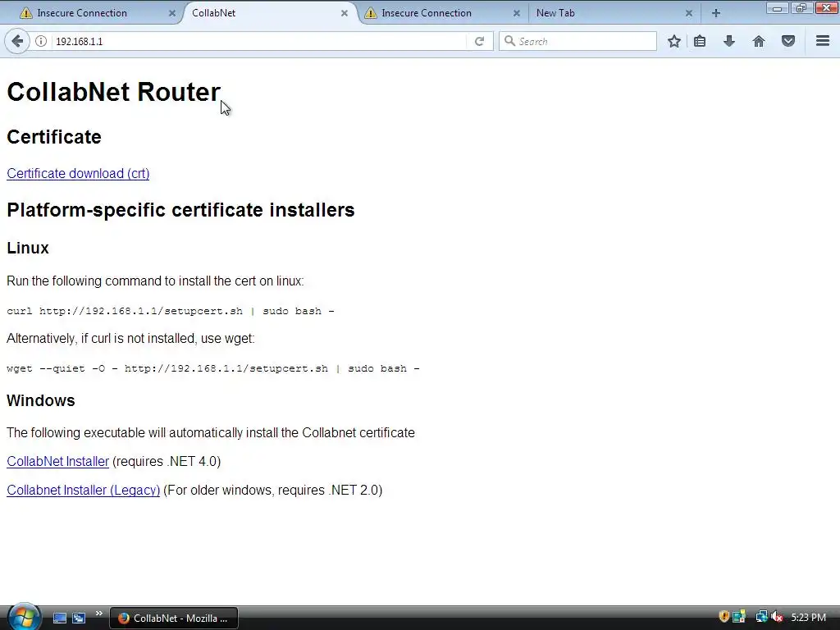
Task: Open the downloads arrow icon
Action: [x=729, y=41]
